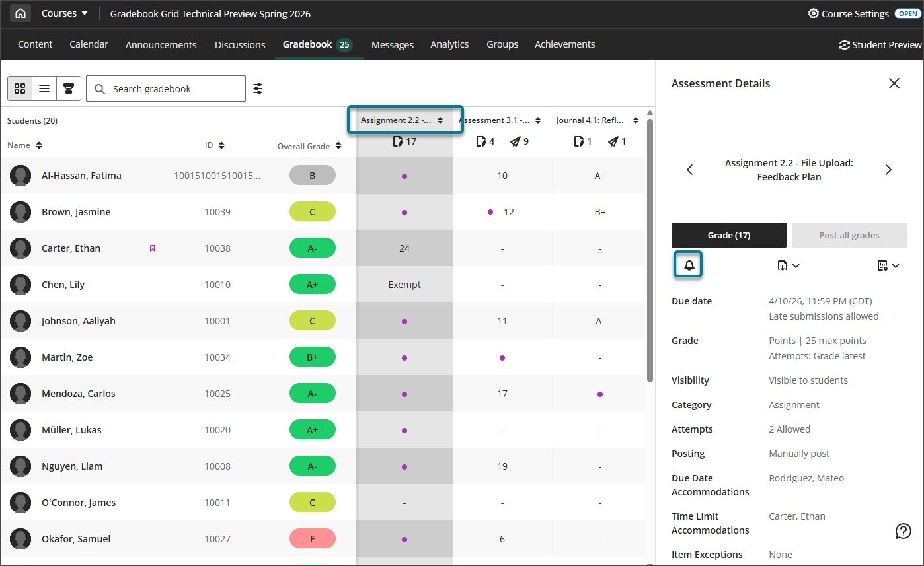Go to the home icon
The height and width of the screenshot is (566, 924).
(x=20, y=13)
